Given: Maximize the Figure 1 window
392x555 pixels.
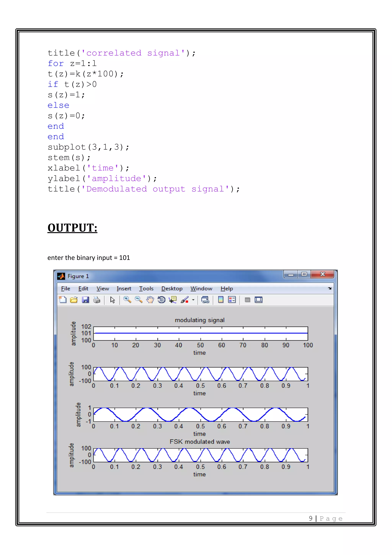Looking at the screenshot, I should pyautogui.click(x=304, y=274).
